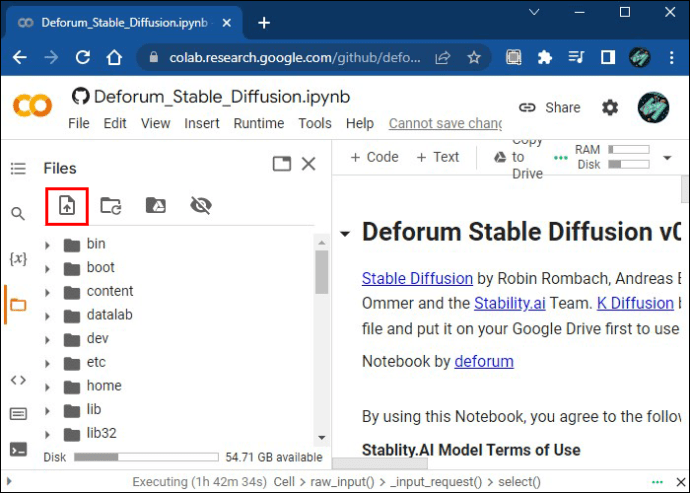The width and height of the screenshot is (690, 493).
Task: Click the browser address bar URL
Action: (295, 58)
